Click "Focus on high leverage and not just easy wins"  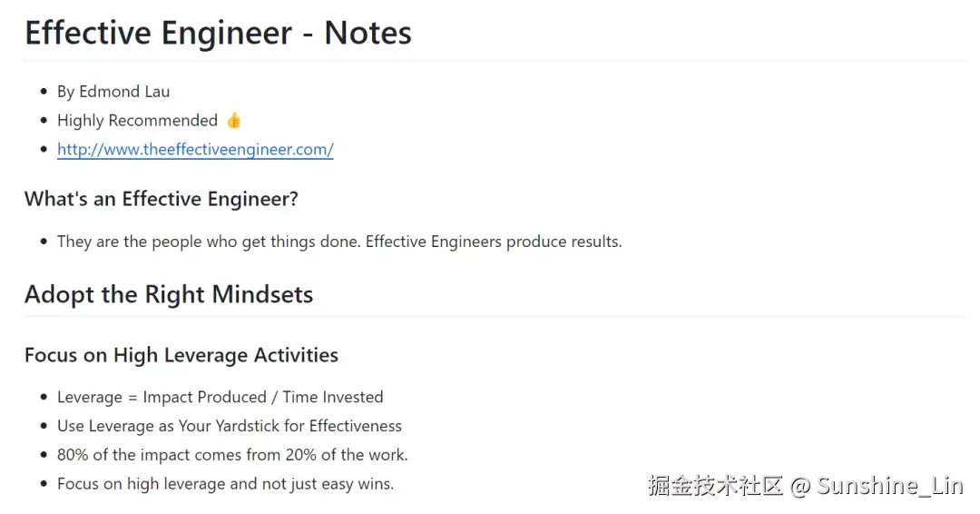pyautogui.click(x=225, y=484)
